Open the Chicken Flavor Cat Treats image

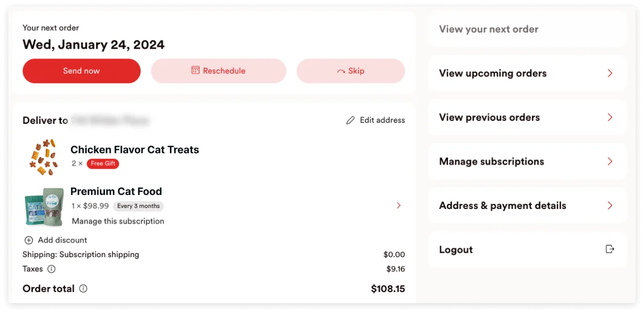tap(42, 157)
